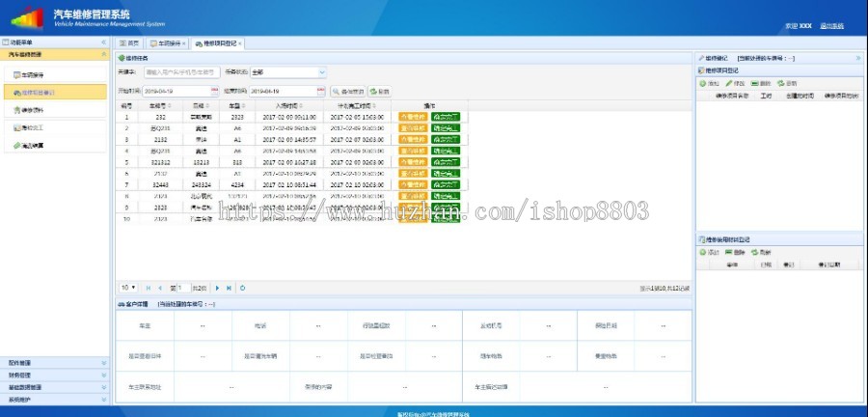868x417 pixels.
Task: Click the start date calendar icon
Action: pyautogui.click(x=215, y=91)
